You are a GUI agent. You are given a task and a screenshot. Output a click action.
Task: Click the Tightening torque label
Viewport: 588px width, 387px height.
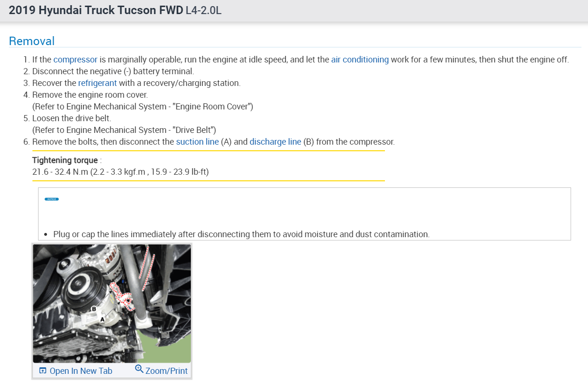tap(65, 161)
